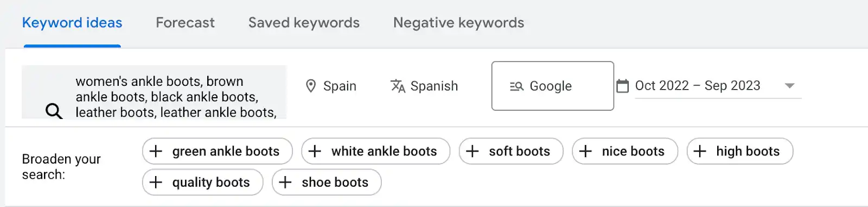868x207 pixels.
Task: Click plus icon on soft boots
Action: pyautogui.click(x=473, y=151)
